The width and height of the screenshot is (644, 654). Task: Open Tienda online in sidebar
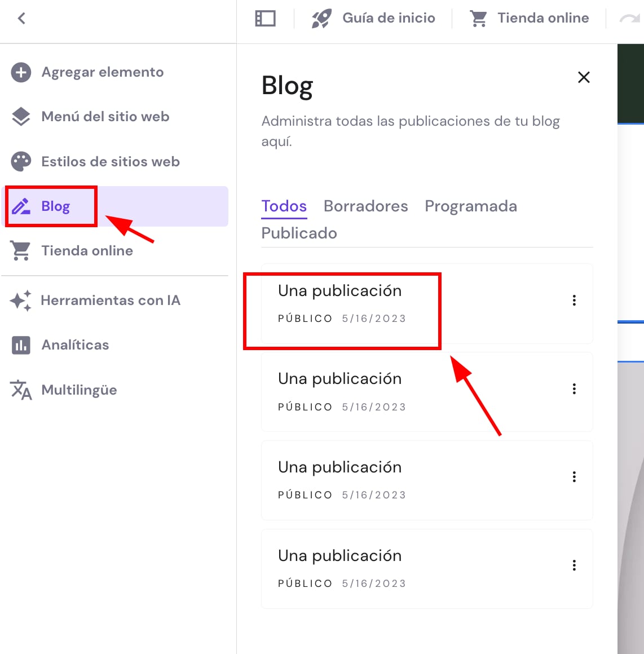(87, 251)
